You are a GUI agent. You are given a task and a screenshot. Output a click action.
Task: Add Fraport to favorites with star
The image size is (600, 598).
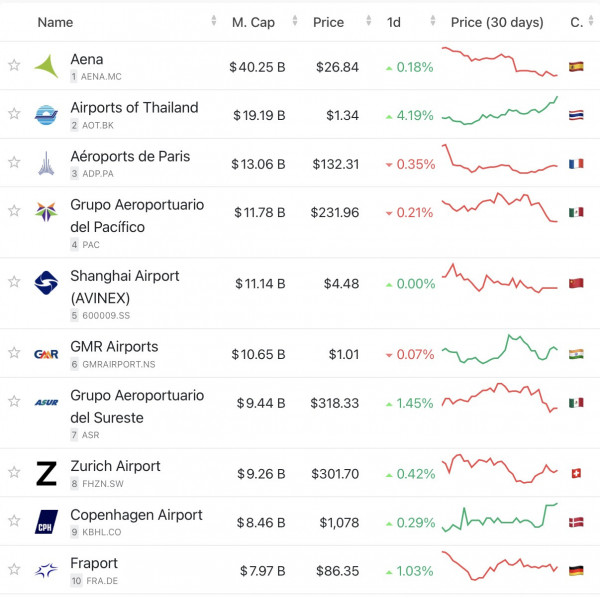(14, 570)
